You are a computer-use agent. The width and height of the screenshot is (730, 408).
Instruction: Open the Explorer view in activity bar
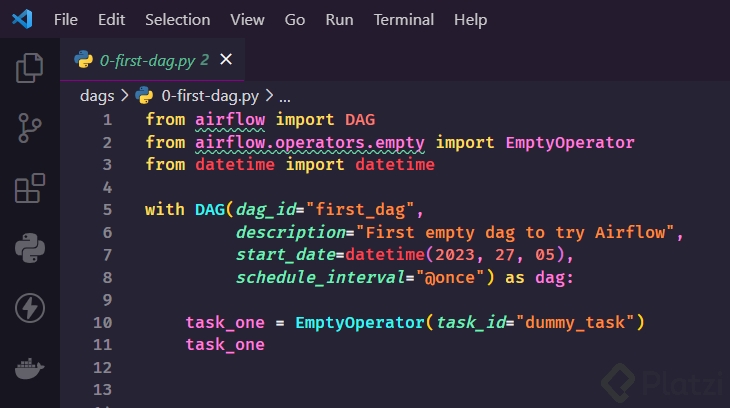30,68
